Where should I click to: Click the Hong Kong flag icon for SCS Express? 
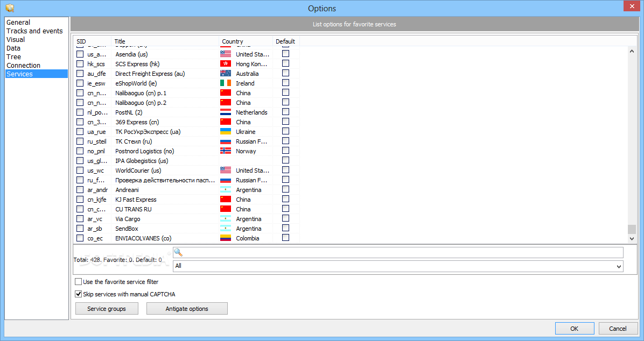point(226,64)
